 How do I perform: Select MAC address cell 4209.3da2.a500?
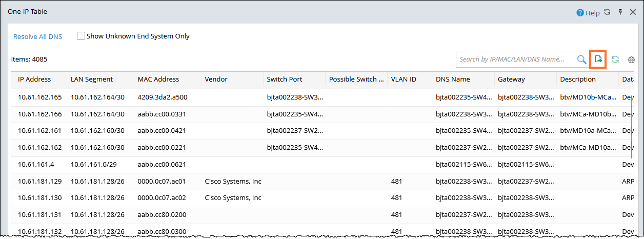pyautogui.click(x=163, y=97)
